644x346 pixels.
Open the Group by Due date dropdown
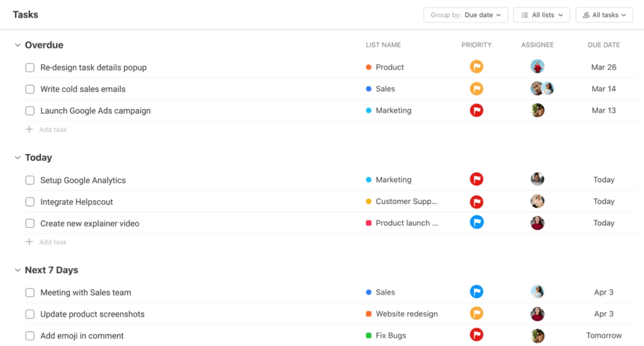(x=466, y=15)
